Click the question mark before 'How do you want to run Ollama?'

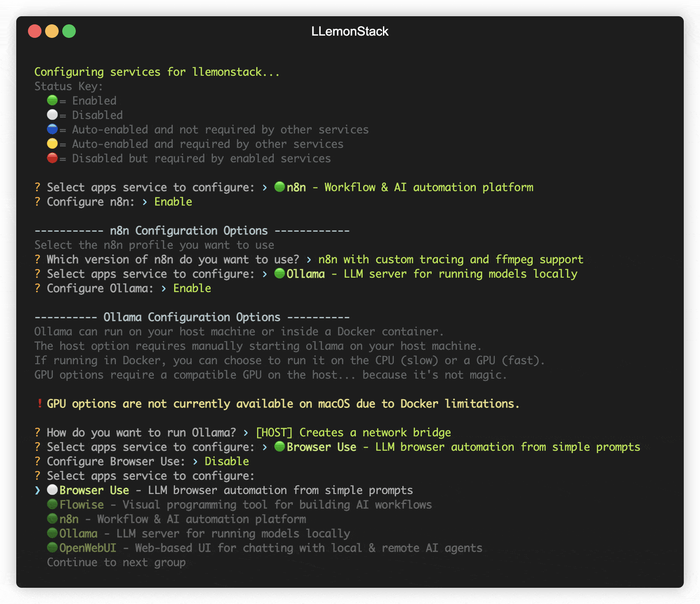click(37, 432)
